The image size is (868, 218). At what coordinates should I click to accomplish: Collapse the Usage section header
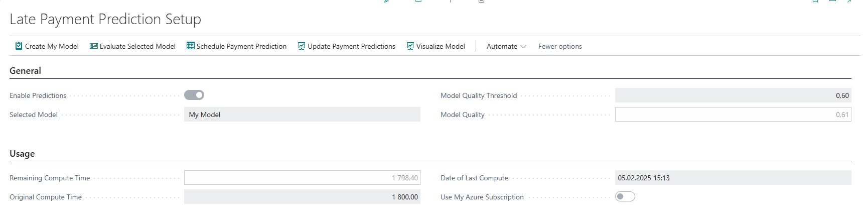click(x=22, y=154)
